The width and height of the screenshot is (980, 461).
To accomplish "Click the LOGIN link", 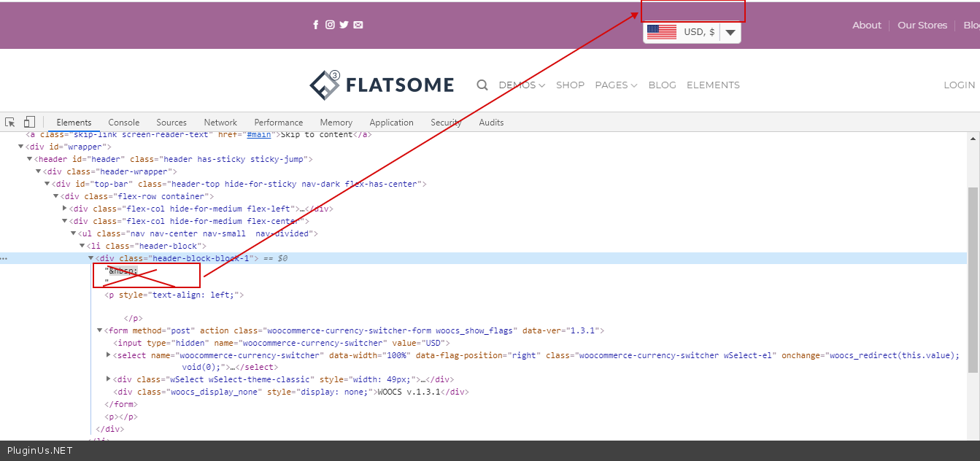I will point(959,85).
